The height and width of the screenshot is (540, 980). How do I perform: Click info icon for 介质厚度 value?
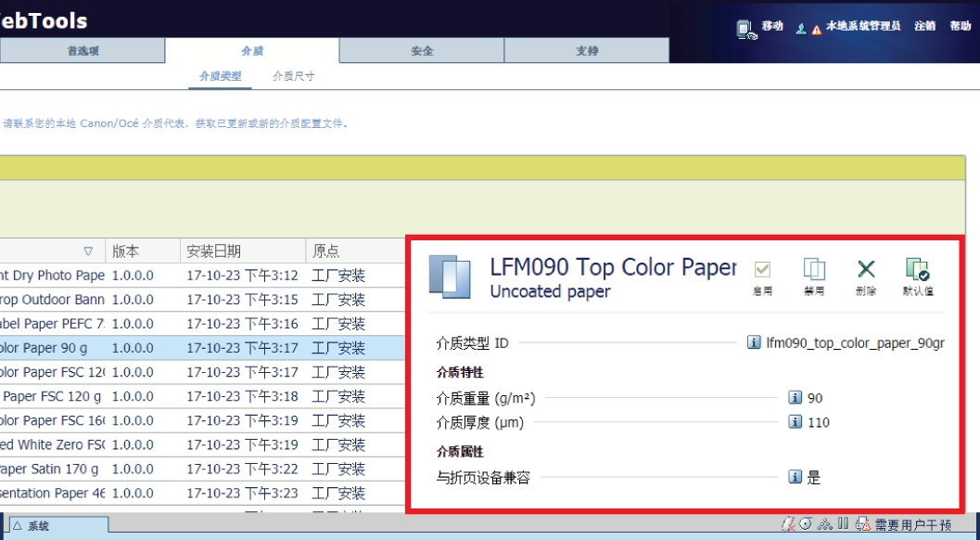click(795, 422)
